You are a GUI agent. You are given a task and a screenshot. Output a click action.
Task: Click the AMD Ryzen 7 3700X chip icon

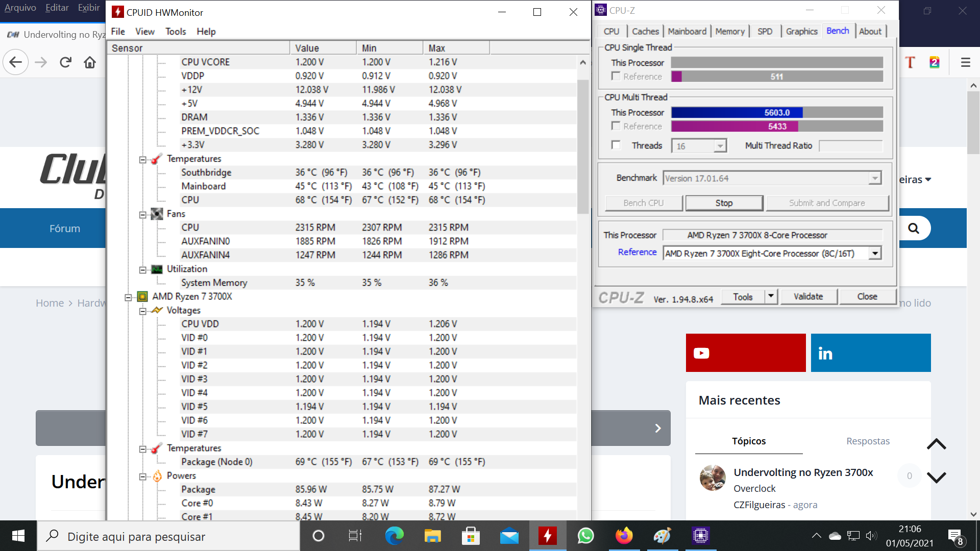(x=142, y=296)
